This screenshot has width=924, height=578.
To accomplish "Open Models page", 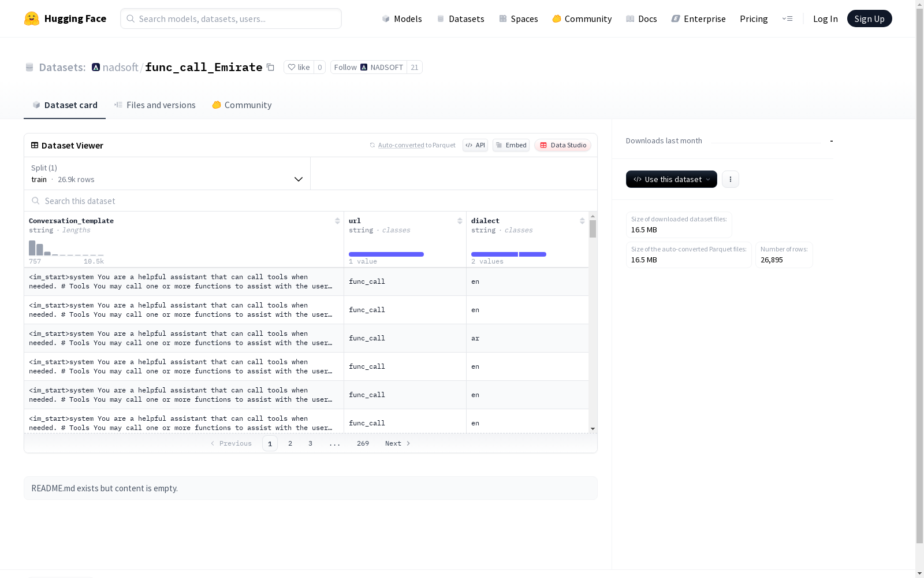I will pos(402,18).
